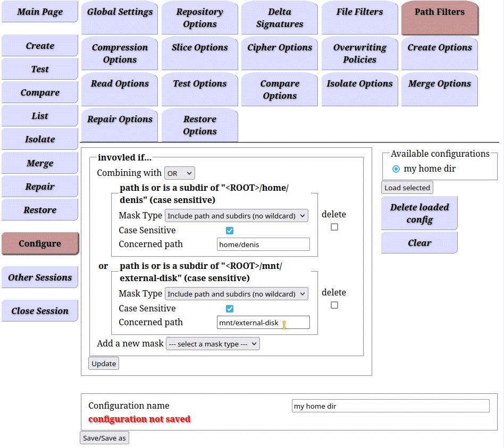Click Concerned path field containing home/denis
Screen dimensions: 504x448
pos(263,244)
